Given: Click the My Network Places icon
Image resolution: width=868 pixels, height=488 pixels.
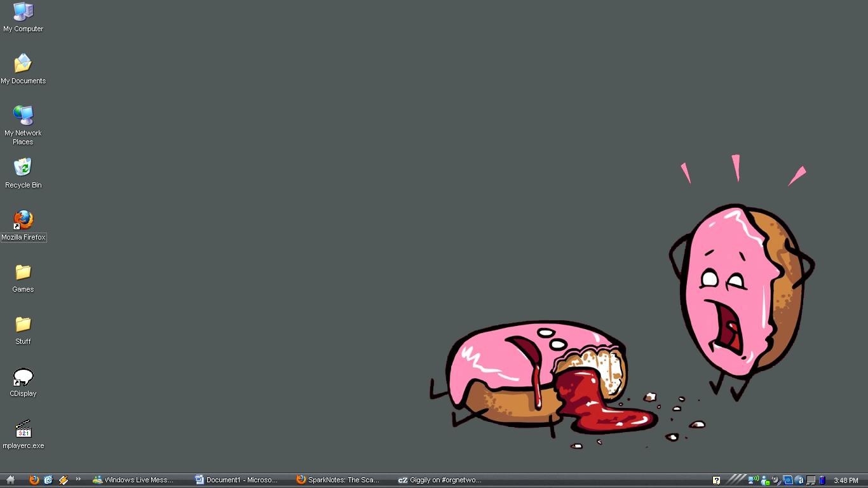Looking at the screenshot, I should pos(23,116).
